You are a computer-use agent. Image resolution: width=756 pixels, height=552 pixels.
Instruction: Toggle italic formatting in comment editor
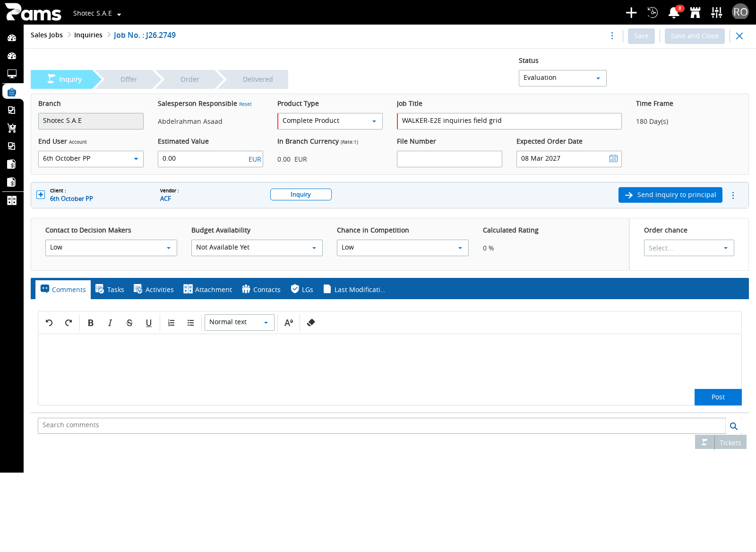(x=110, y=323)
